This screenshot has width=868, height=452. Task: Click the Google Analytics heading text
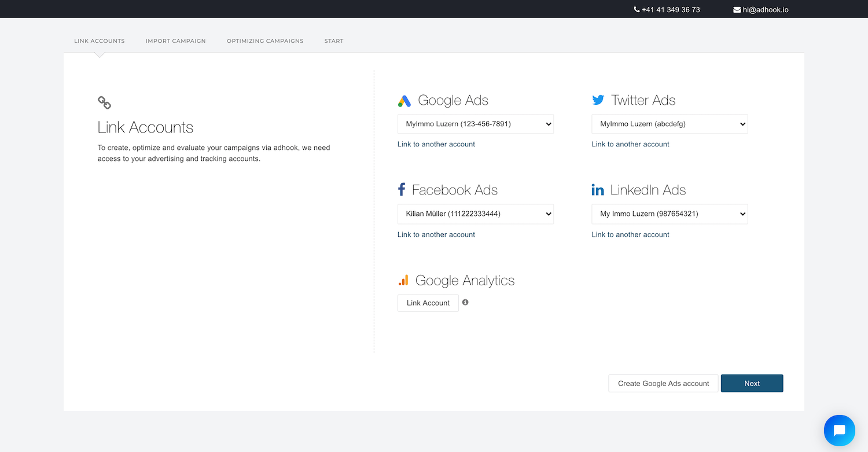click(465, 280)
